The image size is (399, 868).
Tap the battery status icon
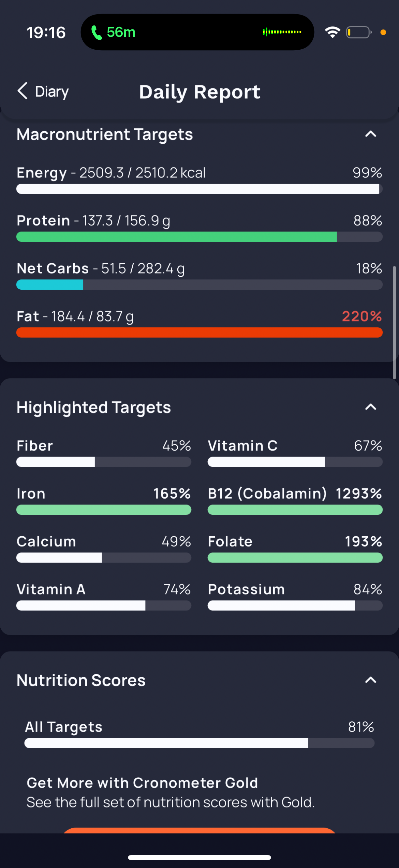(359, 32)
